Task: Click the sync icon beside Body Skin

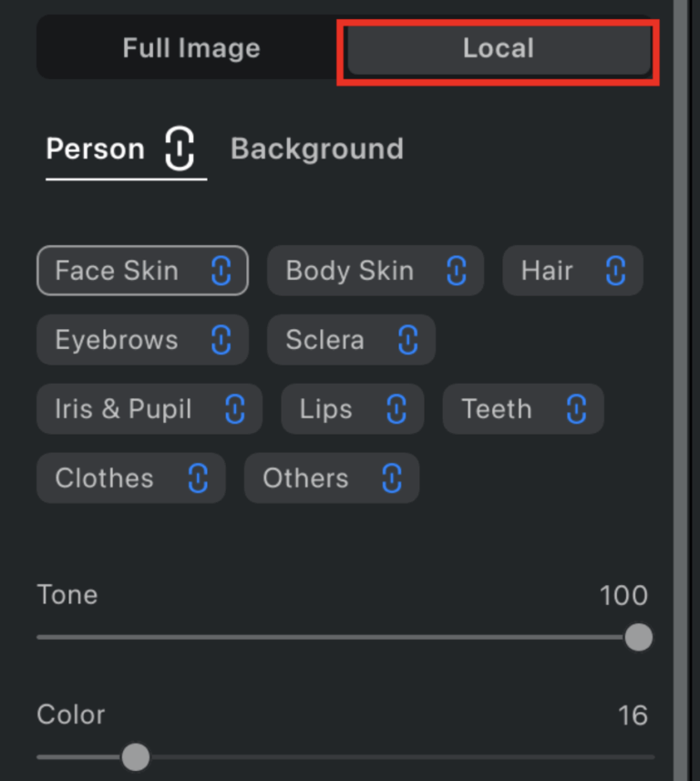Action: pyautogui.click(x=456, y=270)
